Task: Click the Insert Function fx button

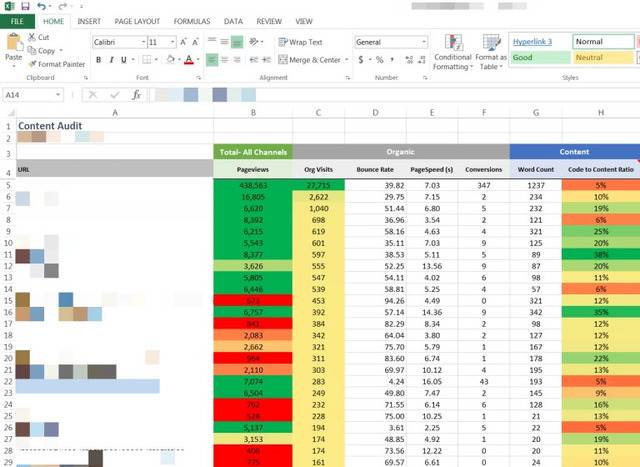Action: (x=136, y=95)
